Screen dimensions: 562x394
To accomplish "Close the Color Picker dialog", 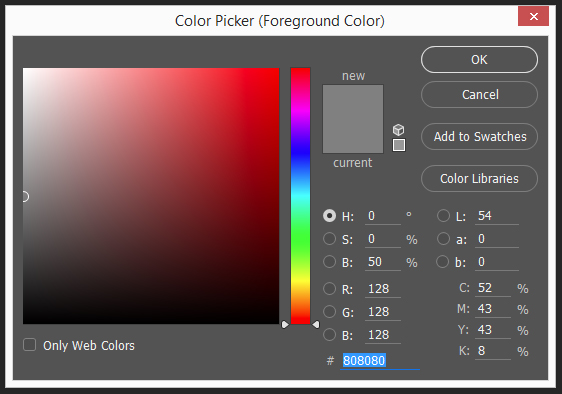I will [x=533, y=16].
